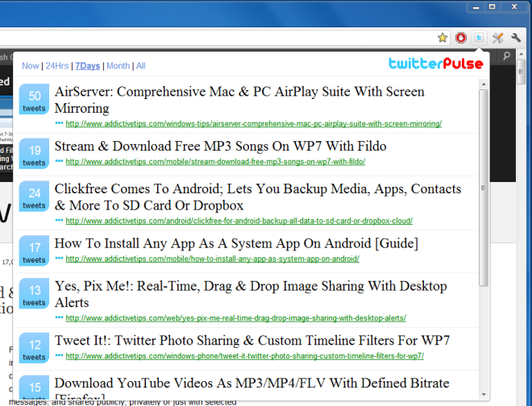The image size is (532, 406).
Task: Click the search magnifier icon on the webpage
Action: pyautogui.click(x=507, y=56)
